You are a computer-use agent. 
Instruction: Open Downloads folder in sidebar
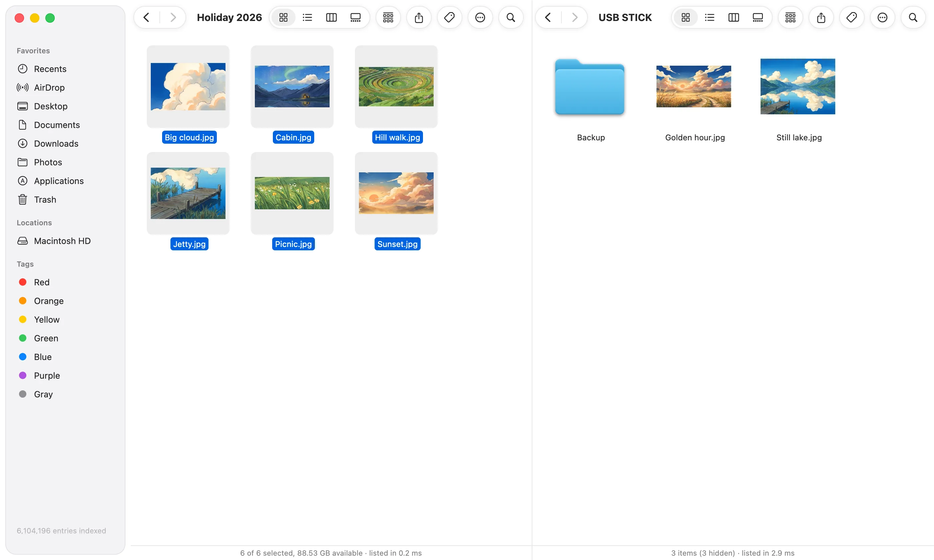tap(65, 143)
